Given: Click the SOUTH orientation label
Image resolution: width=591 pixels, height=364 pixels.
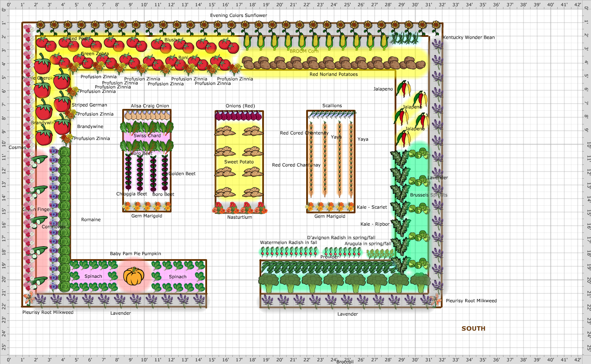Looking at the screenshot, I should (473, 328).
